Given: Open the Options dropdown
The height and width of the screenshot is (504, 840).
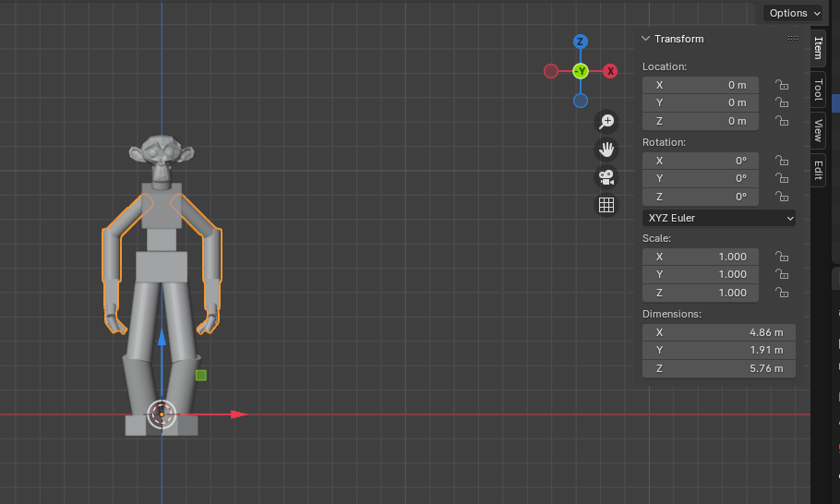Looking at the screenshot, I should (794, 13).
